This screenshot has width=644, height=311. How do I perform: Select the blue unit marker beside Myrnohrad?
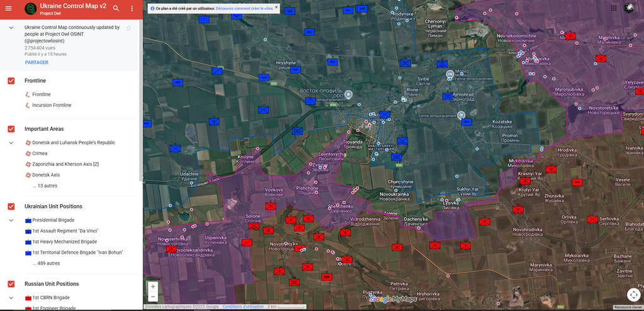(448, 96)
